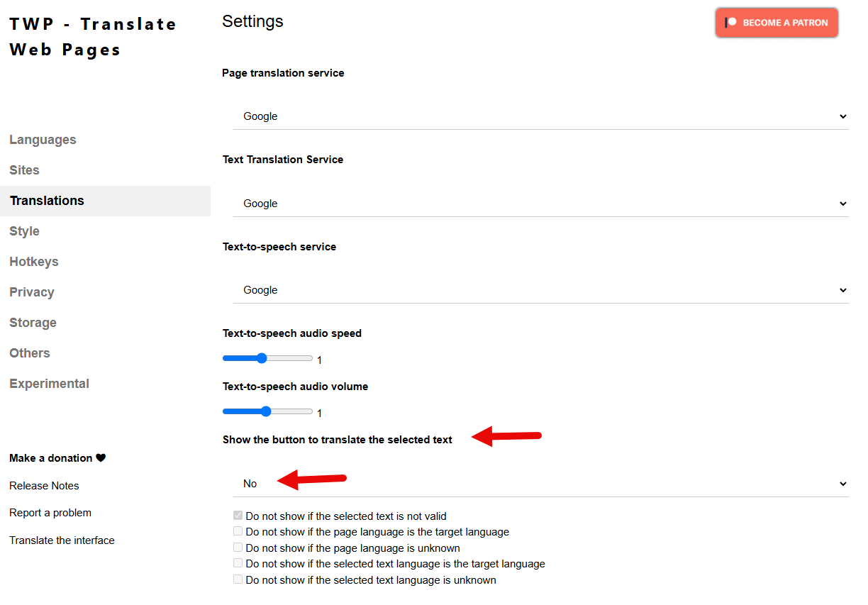Click the Report a problem link
The image size is (868, 605).
(x=50, y=513)
